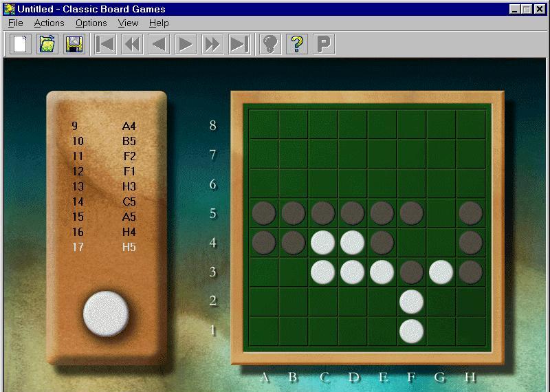Step back one move with left arrow
The image size is (550, 392).
159,45
